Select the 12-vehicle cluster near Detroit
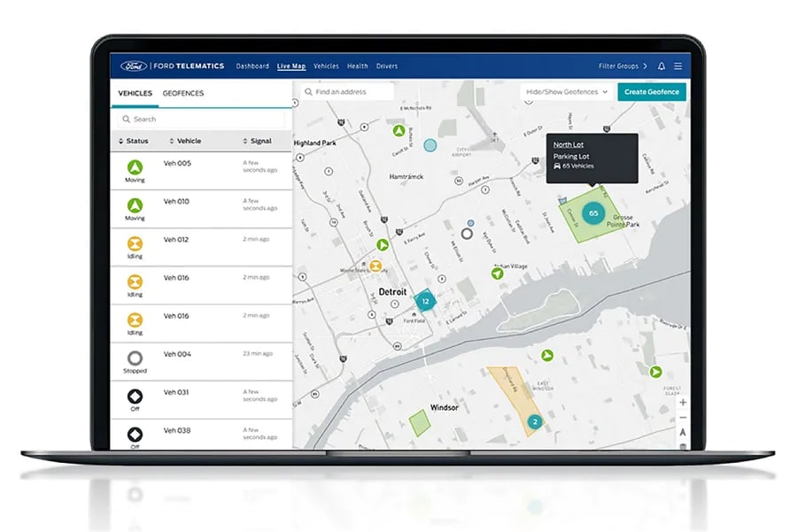The height and width of the screenshot is (532, 797). 425,301
